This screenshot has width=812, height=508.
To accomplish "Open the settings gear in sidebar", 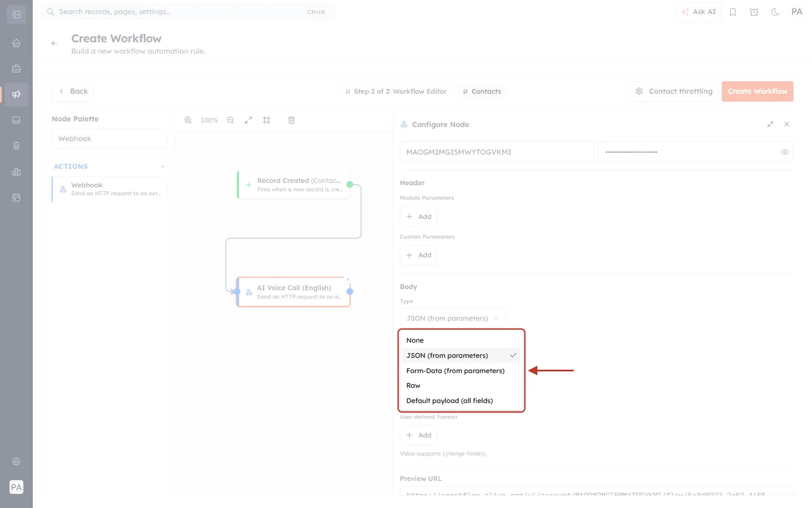I will (x=16, y=462).
